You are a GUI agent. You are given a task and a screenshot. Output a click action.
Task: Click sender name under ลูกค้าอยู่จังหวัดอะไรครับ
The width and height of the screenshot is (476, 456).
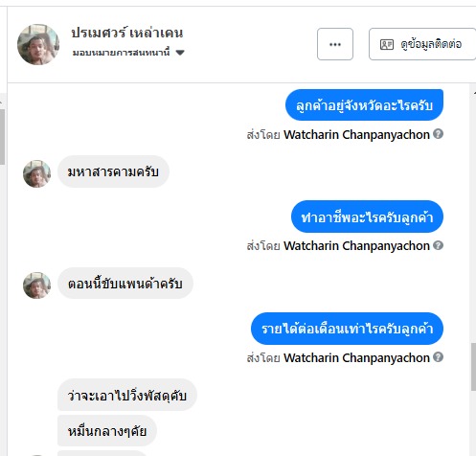(x=356, y=134)
